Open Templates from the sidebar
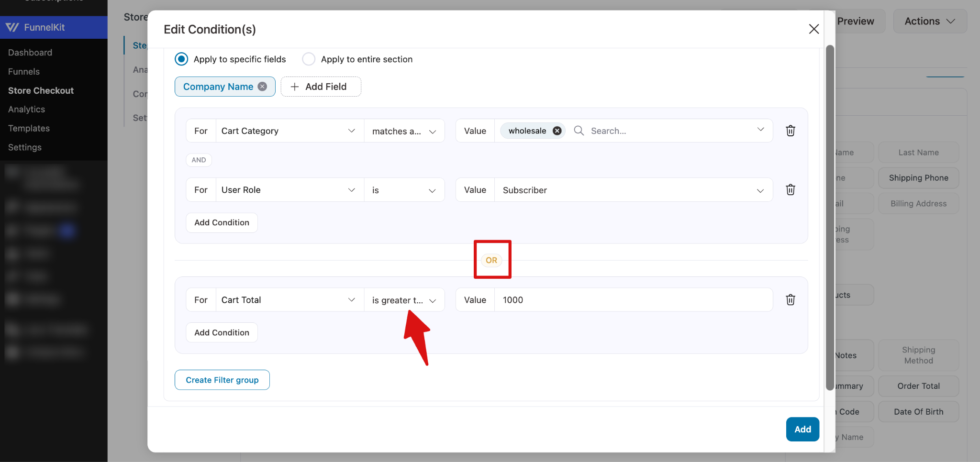The width and height of the screenshot is (980, 462). (29, 128)
